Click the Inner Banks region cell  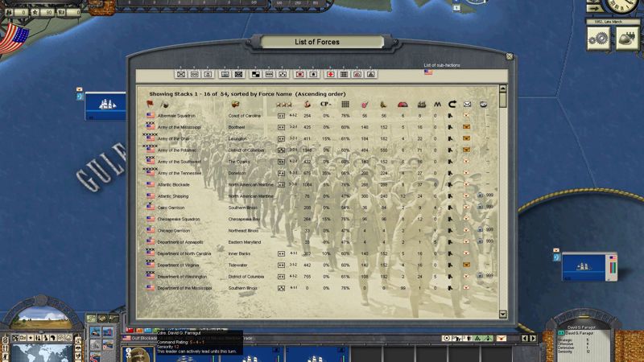pos(239,253)
